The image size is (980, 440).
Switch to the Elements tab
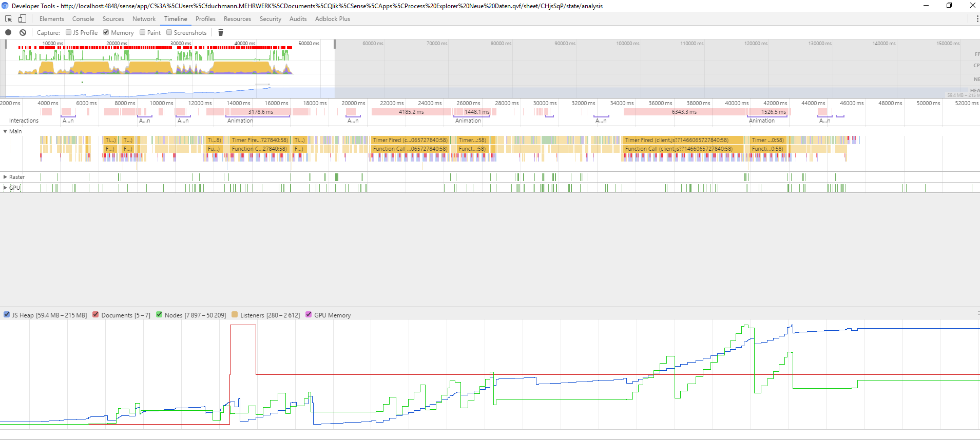[52, 19]
